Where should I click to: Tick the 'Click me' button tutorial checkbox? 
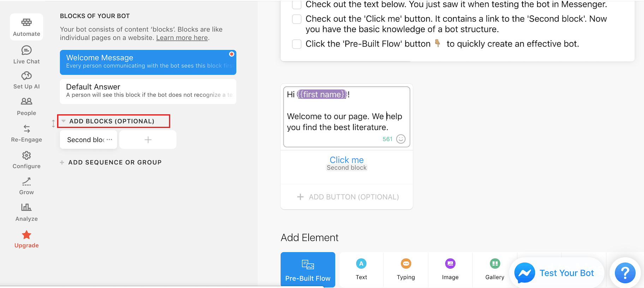tap(297, 19)
